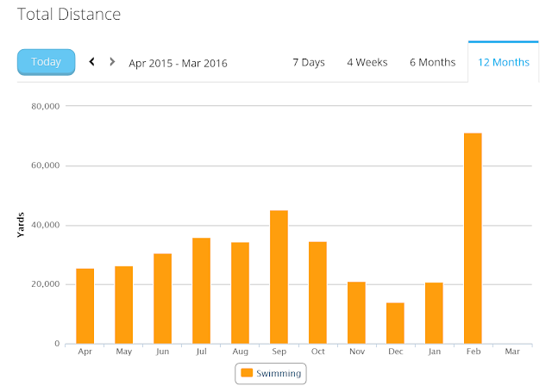Click the September bar in chart
The height and width of the screenshot is (392, 552).
click(x=279, y=277)
